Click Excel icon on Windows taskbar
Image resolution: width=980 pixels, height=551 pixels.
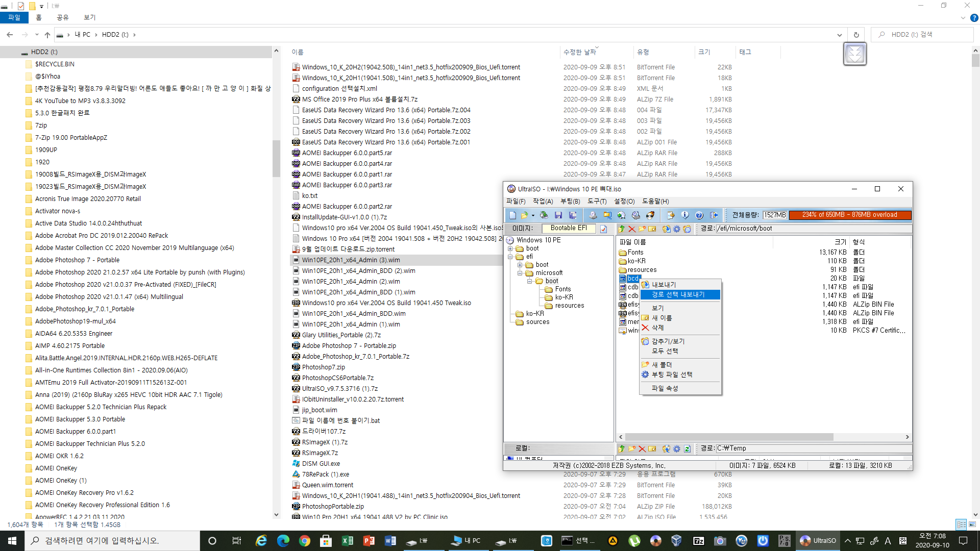348,541
